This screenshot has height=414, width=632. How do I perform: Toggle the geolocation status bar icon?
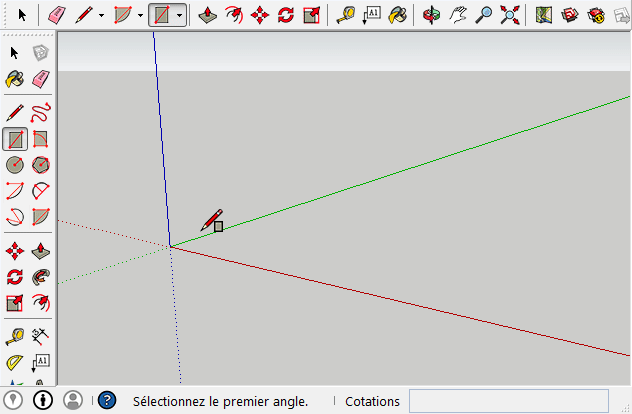(14, 400)
